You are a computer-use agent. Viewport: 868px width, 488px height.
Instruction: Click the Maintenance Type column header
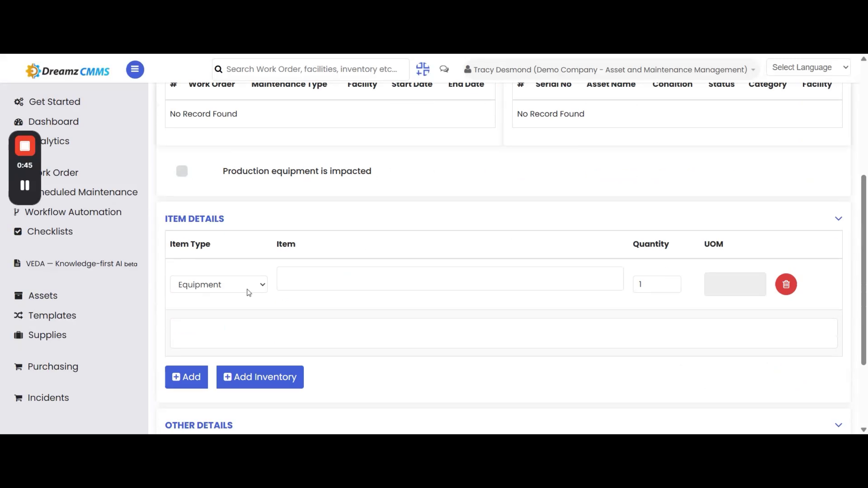tap(289, 85)
